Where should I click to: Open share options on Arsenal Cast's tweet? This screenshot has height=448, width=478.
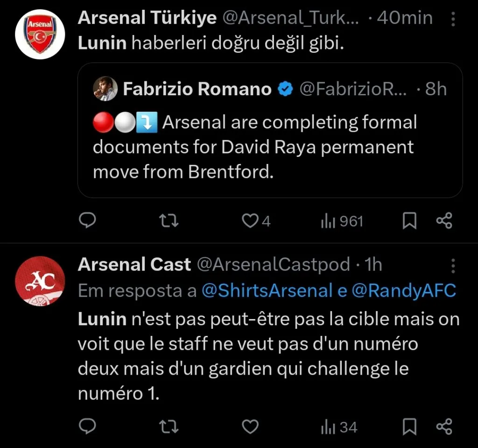point(444,426)
